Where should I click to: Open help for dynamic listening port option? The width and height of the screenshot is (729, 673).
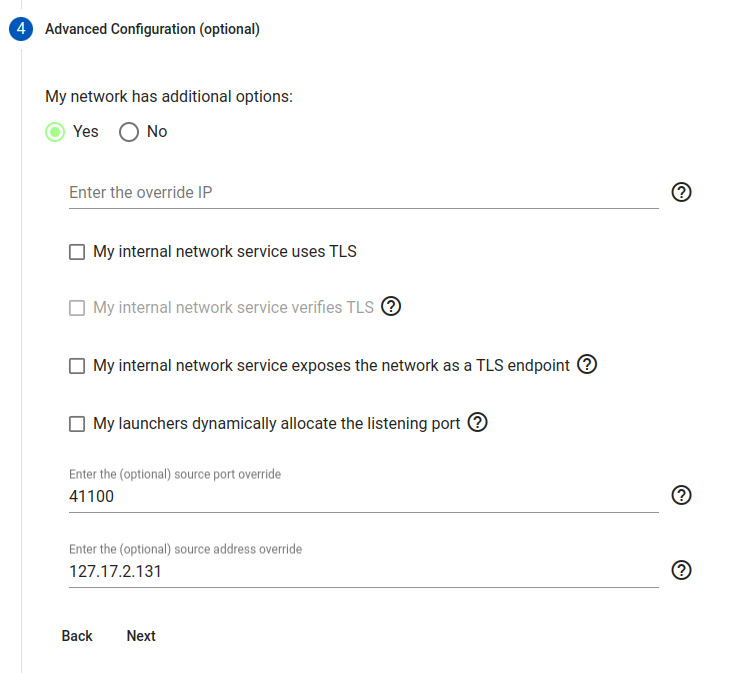coord(478,423)
